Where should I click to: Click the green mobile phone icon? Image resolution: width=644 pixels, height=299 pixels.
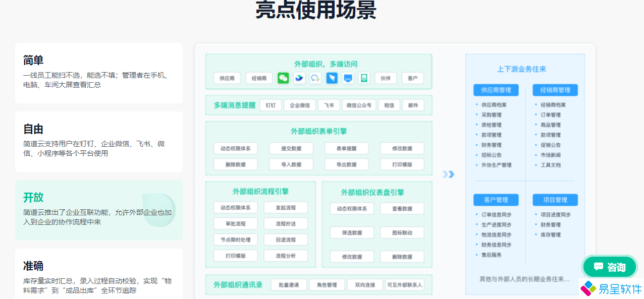point(364,78)
